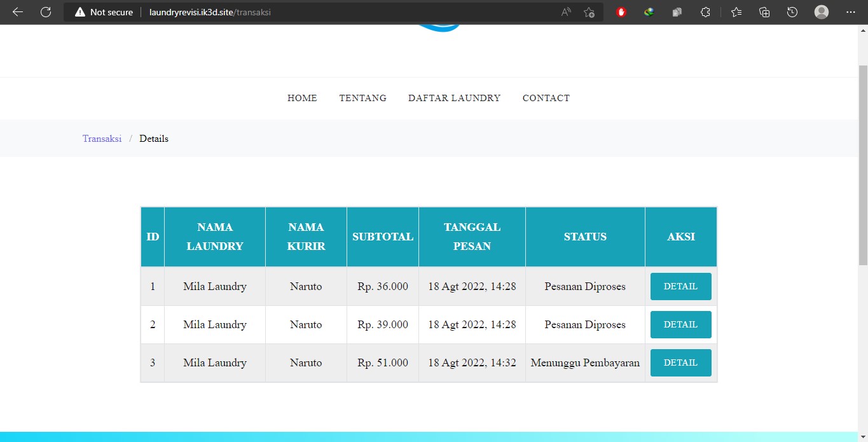The height and width of the screenshot is (442, 868).
Task: Select the CONTACT menu item
Action: 546,98
